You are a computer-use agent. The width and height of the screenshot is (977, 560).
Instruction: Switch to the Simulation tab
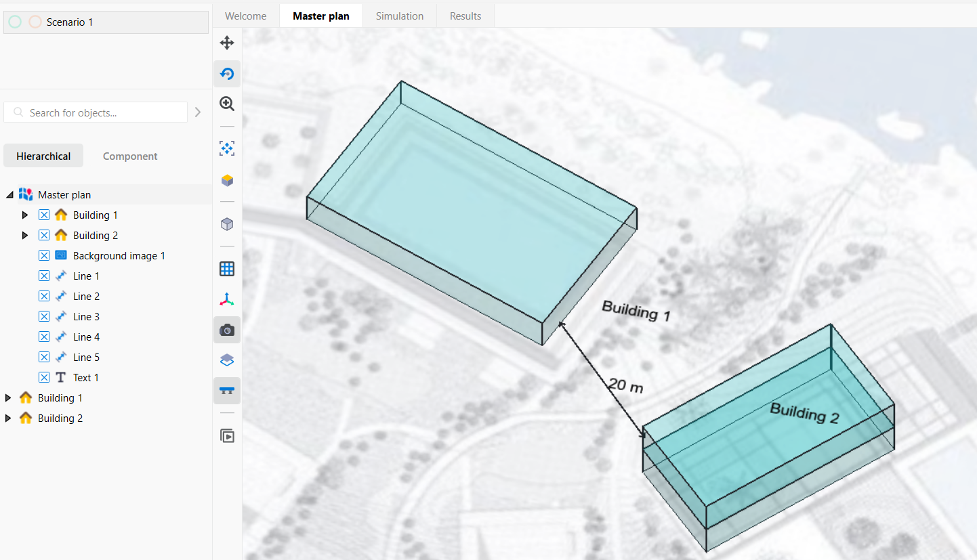coord(400,16)
